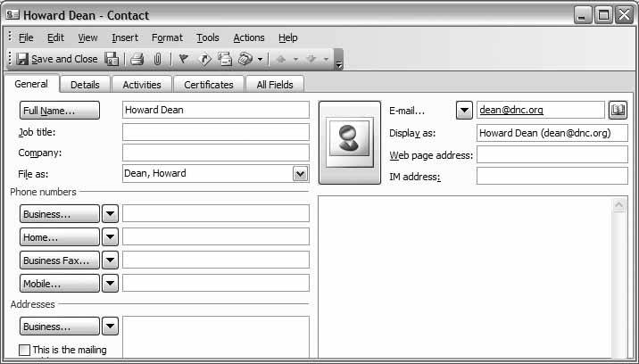Print the contact using the printer icon
Viewport: 639px width, 364px height.
tap(137, 60)
